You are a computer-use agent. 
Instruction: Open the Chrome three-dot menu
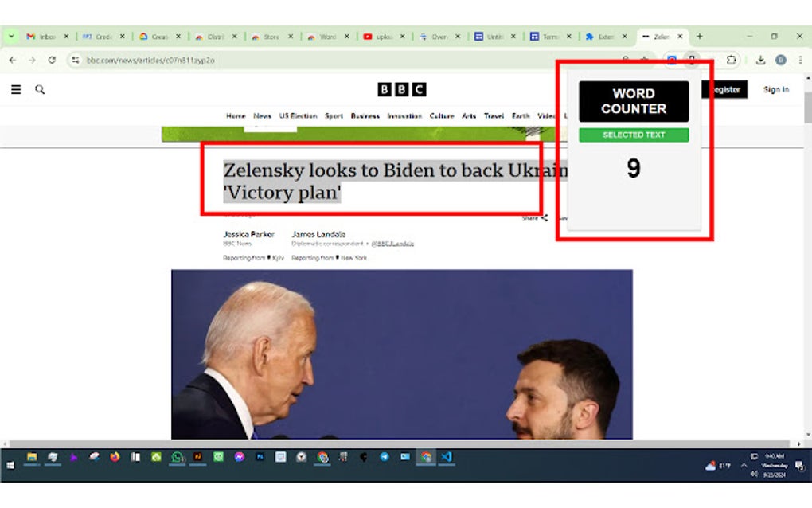pyautogui.click(x=800, y=60)
